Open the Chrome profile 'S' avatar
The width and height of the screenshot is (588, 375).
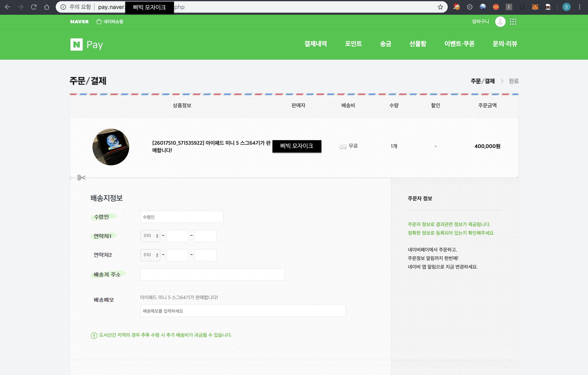tap(567, 7)
